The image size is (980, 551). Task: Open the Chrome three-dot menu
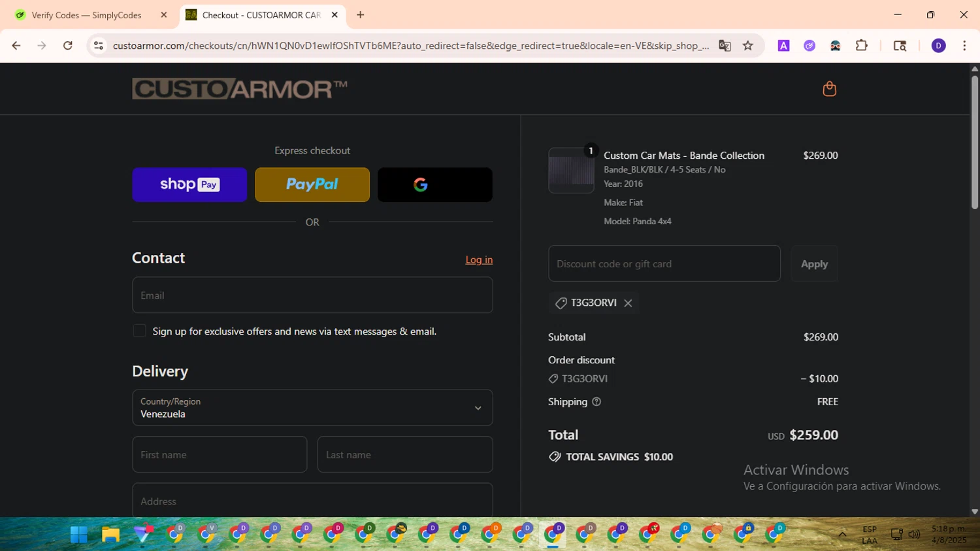tap(964, 46)
